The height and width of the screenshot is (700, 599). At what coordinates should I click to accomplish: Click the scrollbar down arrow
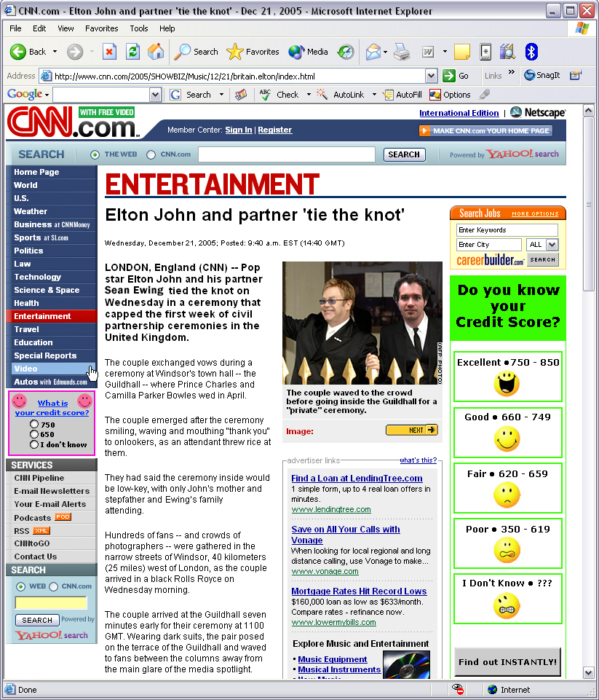[588, 672]
